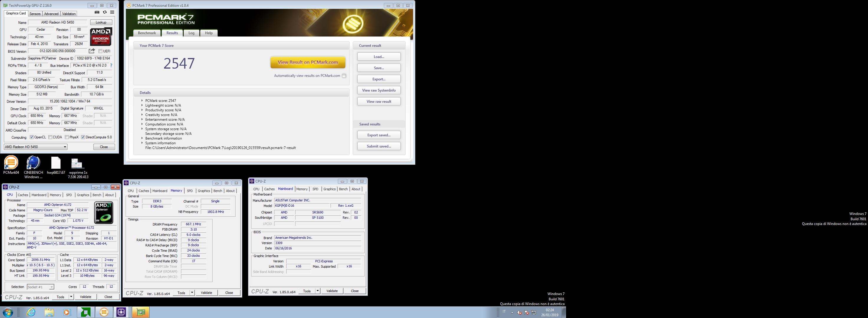Click the Load... button in PCMark 7

(379, 57)
